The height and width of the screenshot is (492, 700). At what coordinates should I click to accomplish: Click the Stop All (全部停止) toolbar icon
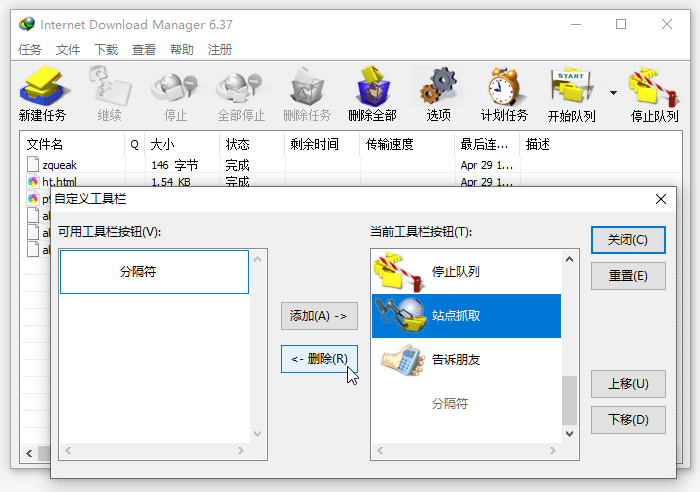pyautogui.click(x=240, y=87)
